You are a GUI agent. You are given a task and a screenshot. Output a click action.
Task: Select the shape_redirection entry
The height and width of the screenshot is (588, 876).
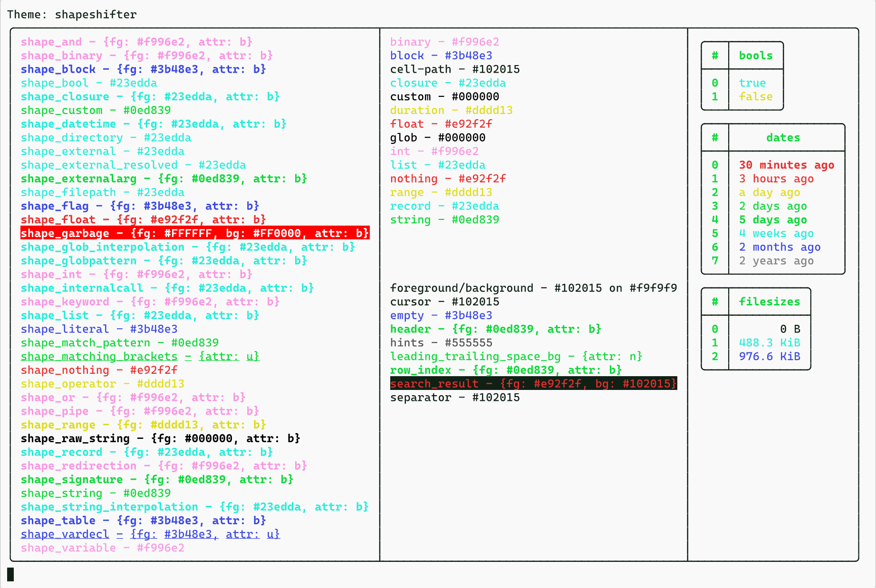click(164, 466)
